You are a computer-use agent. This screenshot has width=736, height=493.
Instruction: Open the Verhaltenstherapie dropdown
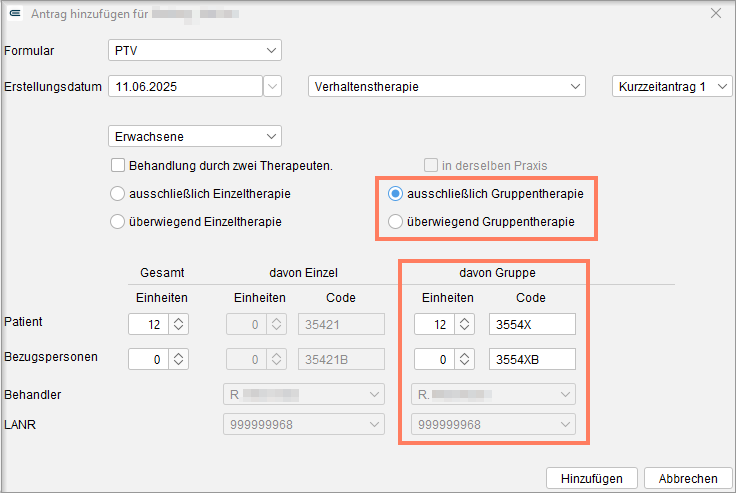pos(446,86)
